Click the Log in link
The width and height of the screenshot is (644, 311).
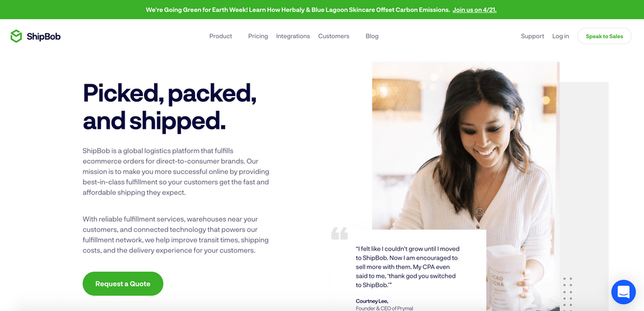(560, 36)
